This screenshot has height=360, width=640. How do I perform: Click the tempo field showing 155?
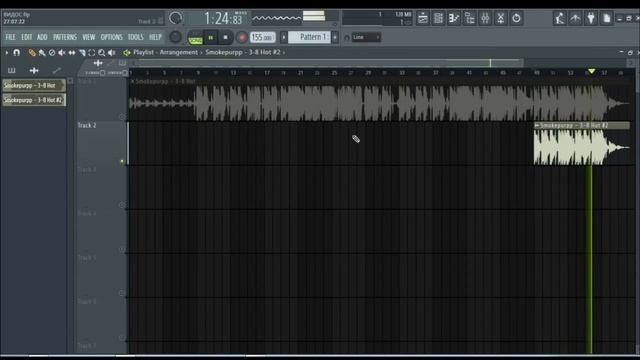[x=262, y=38]
